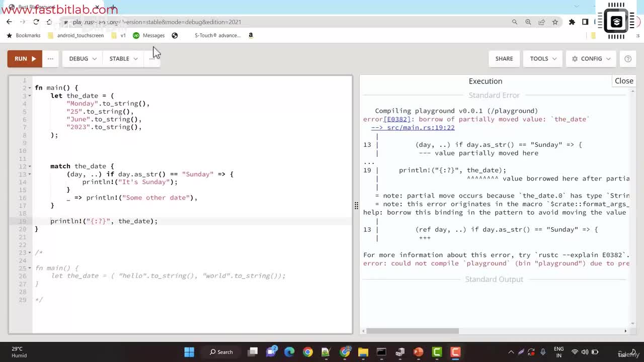This screenshot has height=362, width=644.
Task: Open Task View from the taskbar
Action: [x=253, y=352]
